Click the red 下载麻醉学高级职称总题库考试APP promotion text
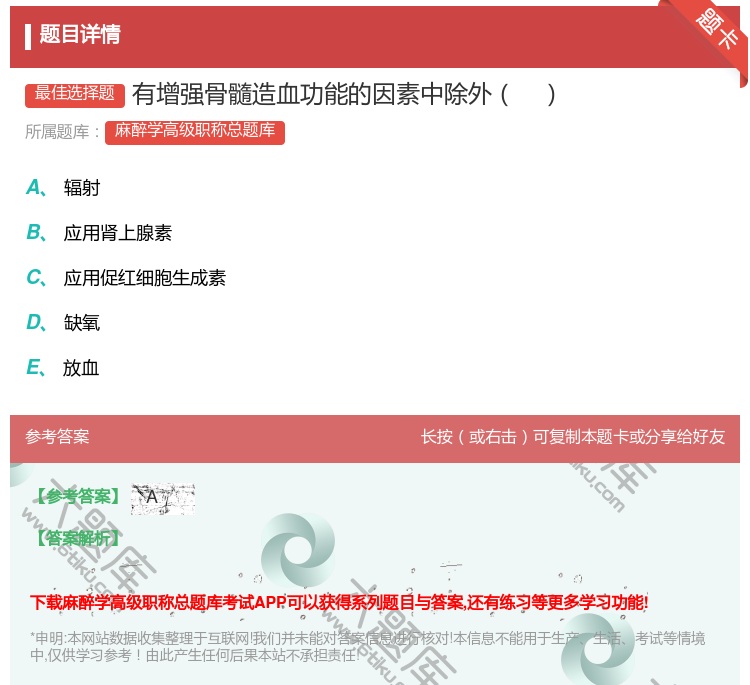Image resolution: width=750 pixels, height=685 pixels. 339,602
